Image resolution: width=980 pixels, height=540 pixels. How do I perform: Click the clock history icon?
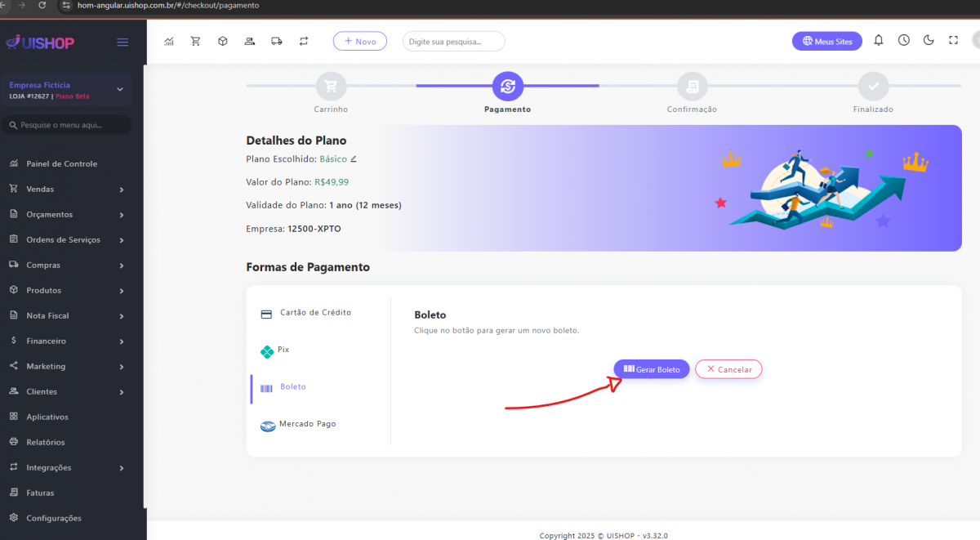[904, 40]
